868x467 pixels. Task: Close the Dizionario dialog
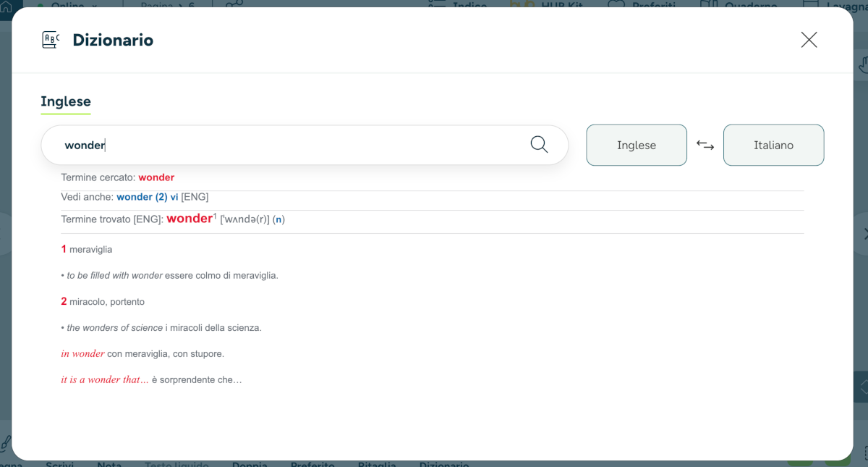click(809, 40)
